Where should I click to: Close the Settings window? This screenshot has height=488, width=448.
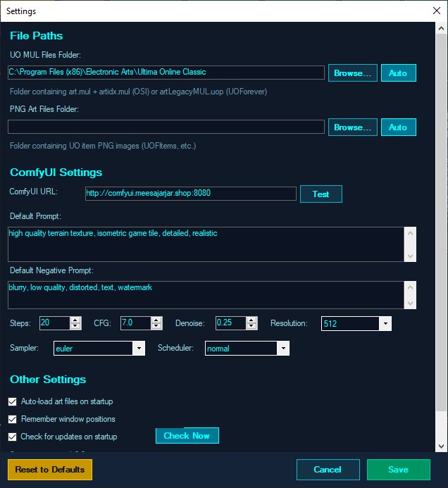[437, 11]
